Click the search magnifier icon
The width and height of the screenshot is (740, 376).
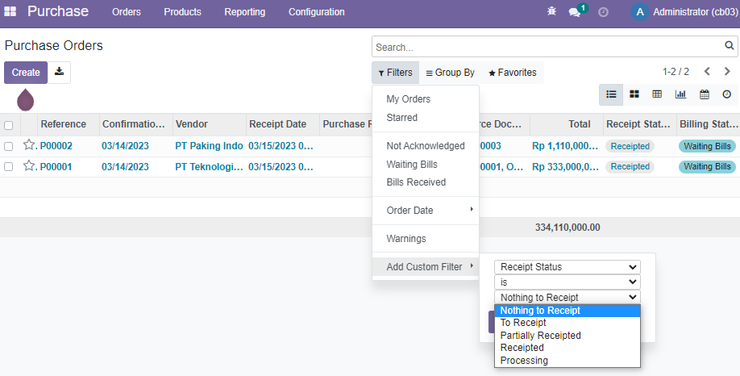click(729, 46)
